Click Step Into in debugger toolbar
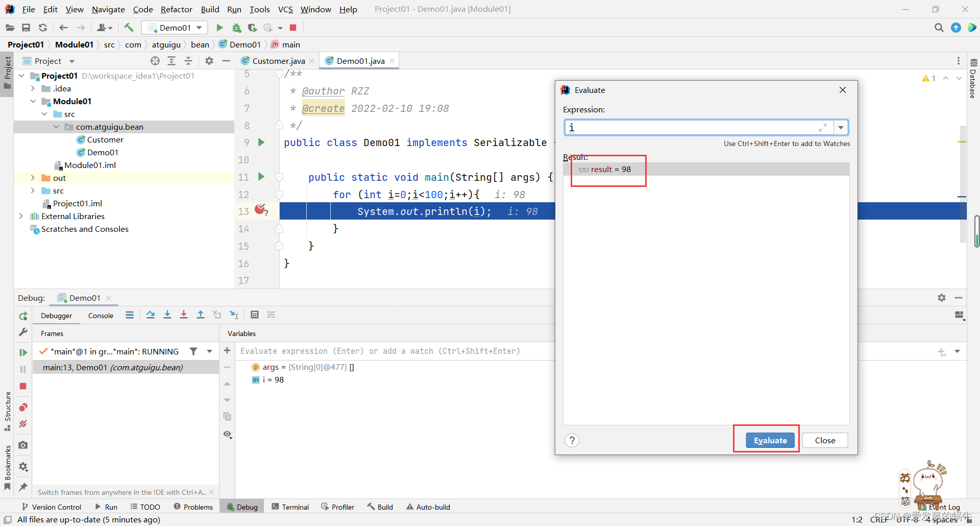Viewport: 980px width, 526px height. coord(167,315)
